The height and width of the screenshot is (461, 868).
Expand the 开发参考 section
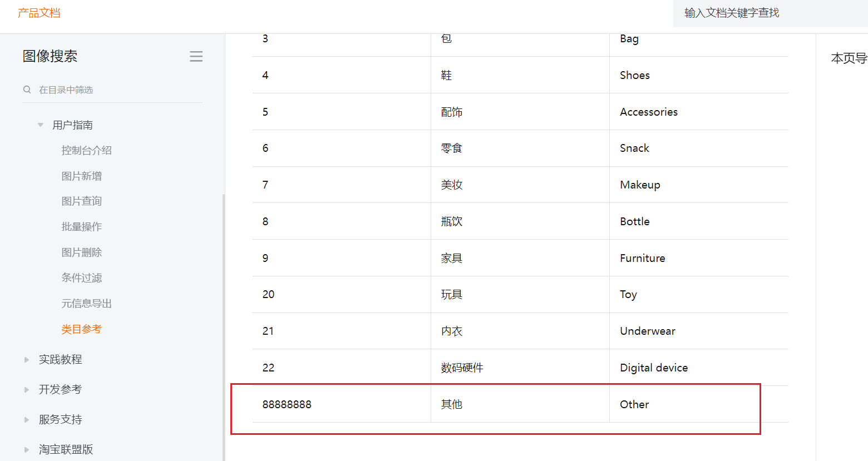click(26, 390)
